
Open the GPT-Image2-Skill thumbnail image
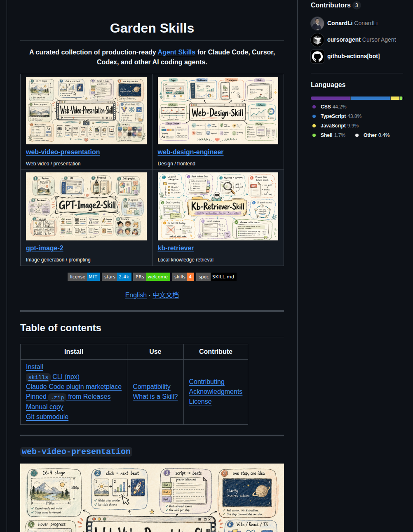point(86,206)
